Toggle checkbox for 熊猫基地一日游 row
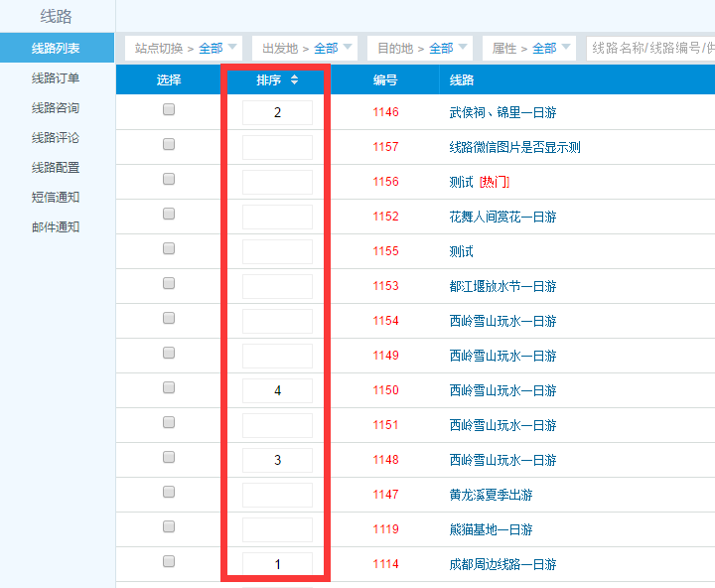Screen dimensions: 715x588 click(x=169, y=526)
